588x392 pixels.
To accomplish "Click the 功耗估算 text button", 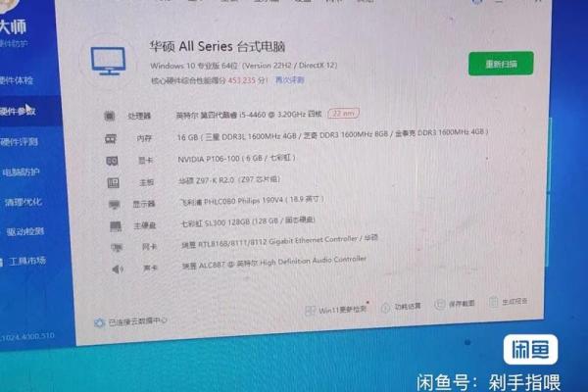I will 408,307.
